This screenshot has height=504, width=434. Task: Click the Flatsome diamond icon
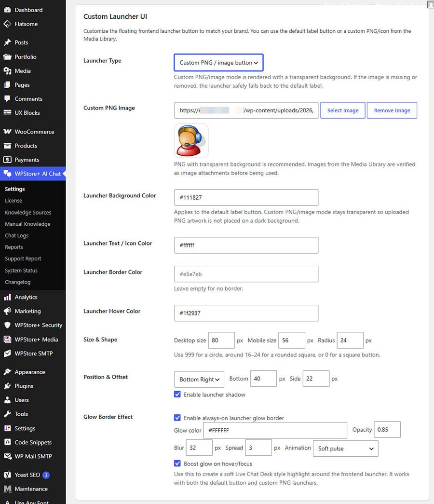[7, 24]
